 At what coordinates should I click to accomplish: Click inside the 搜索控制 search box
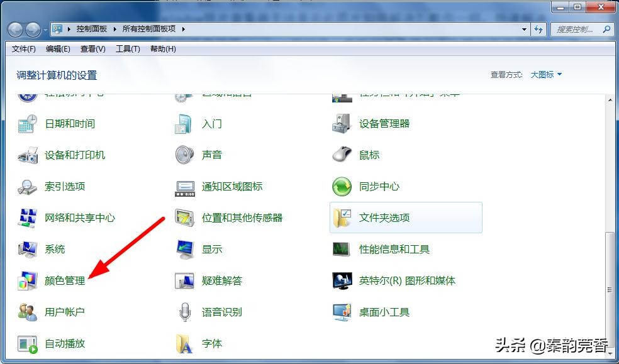(x=576, y=29)
